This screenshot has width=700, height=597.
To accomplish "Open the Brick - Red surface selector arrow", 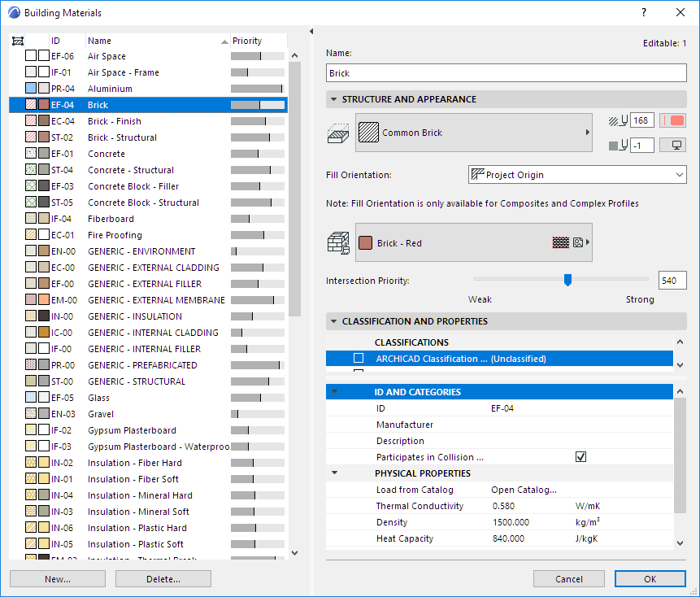I will (588, 242).
